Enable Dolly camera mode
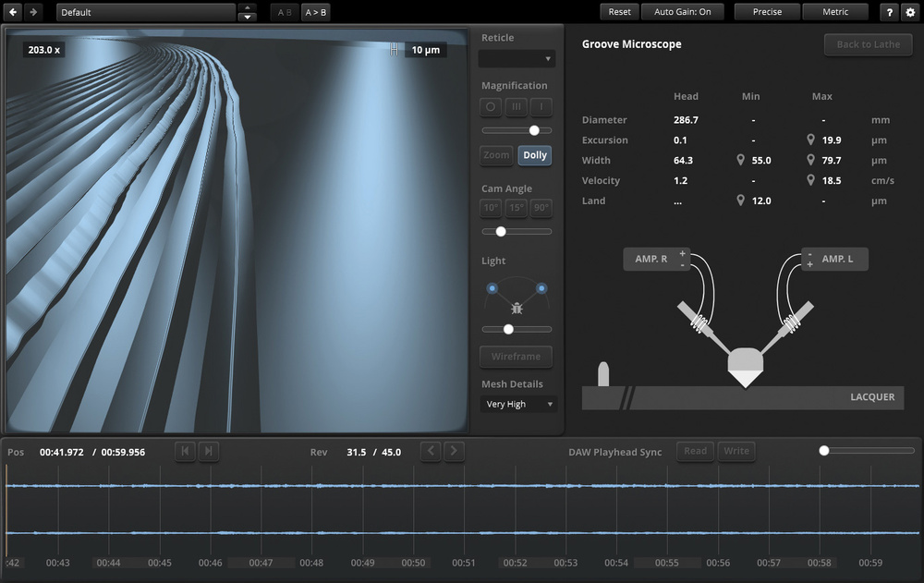 [x=535, y=155]
